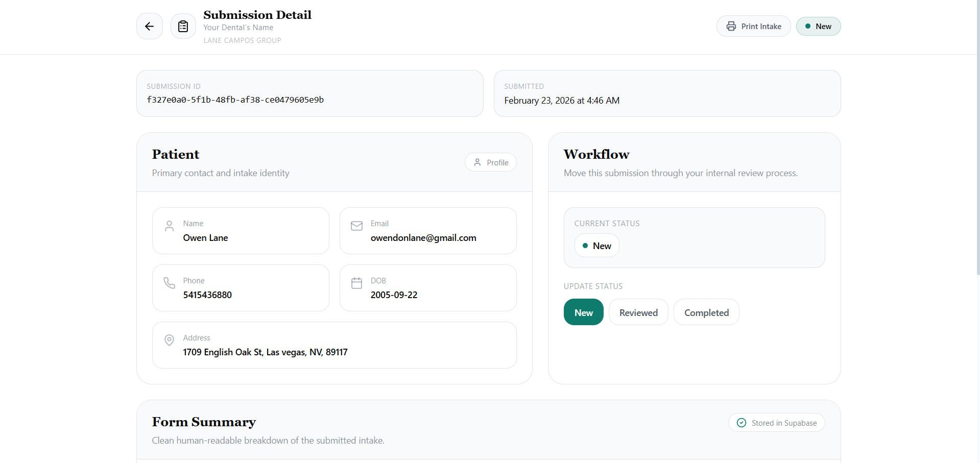
Task: Click the calendar icon next to DOB
Action: 357,283
